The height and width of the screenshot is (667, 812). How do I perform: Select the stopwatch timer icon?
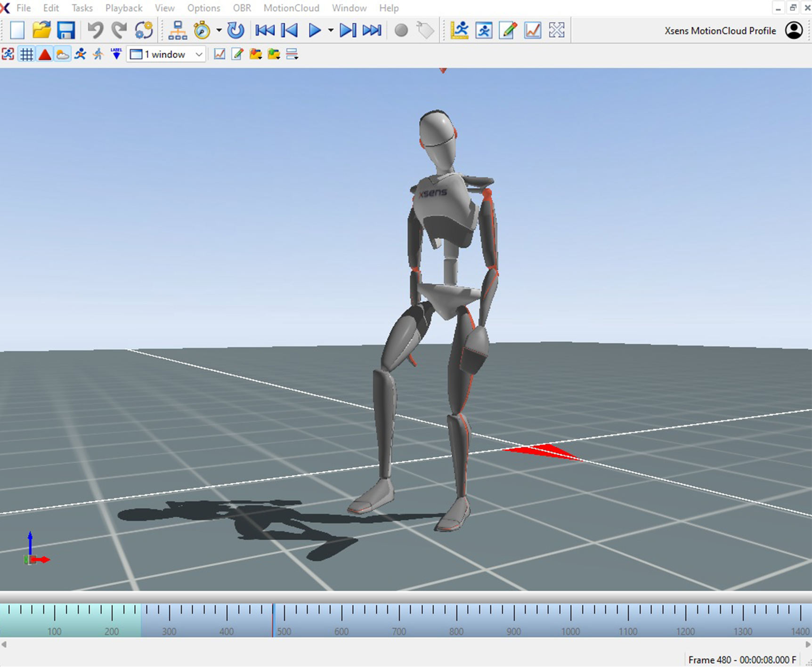(x=202, y=30)
